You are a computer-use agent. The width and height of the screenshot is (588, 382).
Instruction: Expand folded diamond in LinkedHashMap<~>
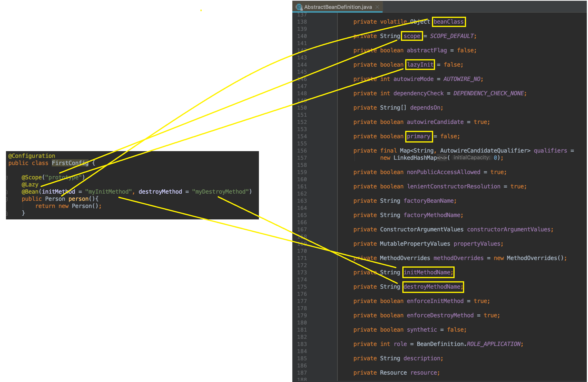[442, 158]
